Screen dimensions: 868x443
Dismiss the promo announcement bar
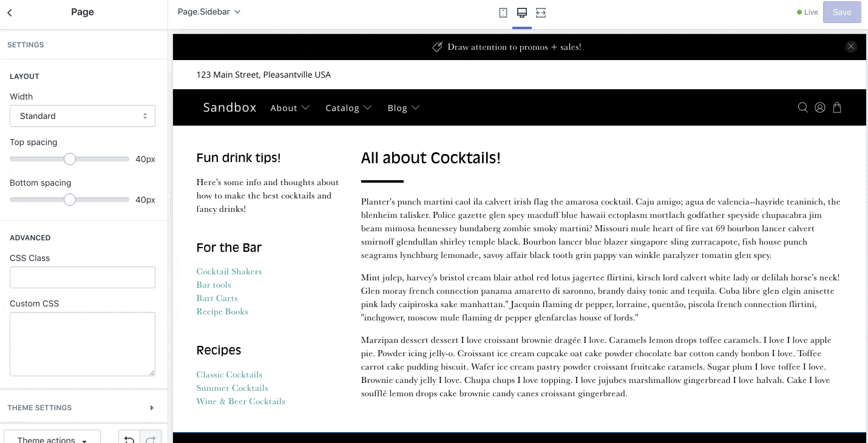(851, 46)
